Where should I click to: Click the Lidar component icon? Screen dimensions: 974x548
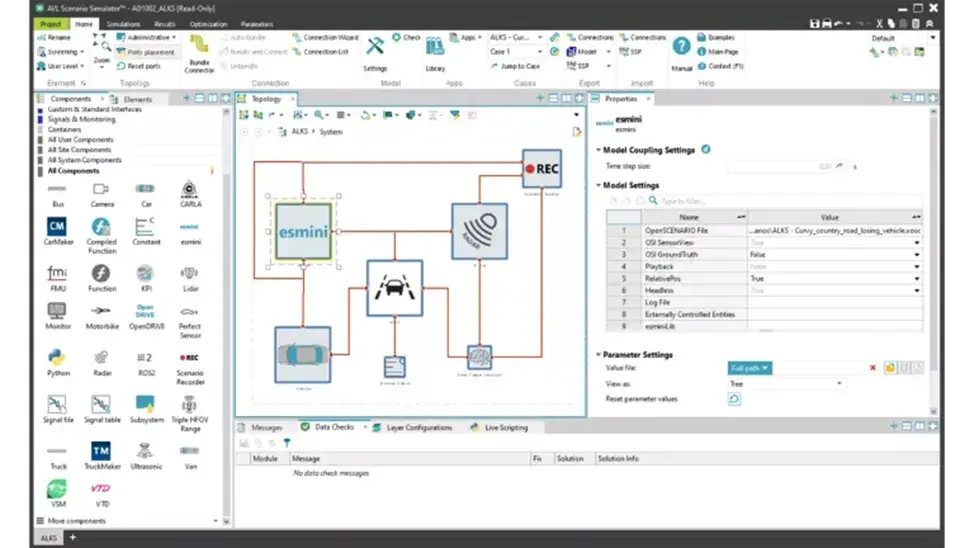click(x=188, y=273)
